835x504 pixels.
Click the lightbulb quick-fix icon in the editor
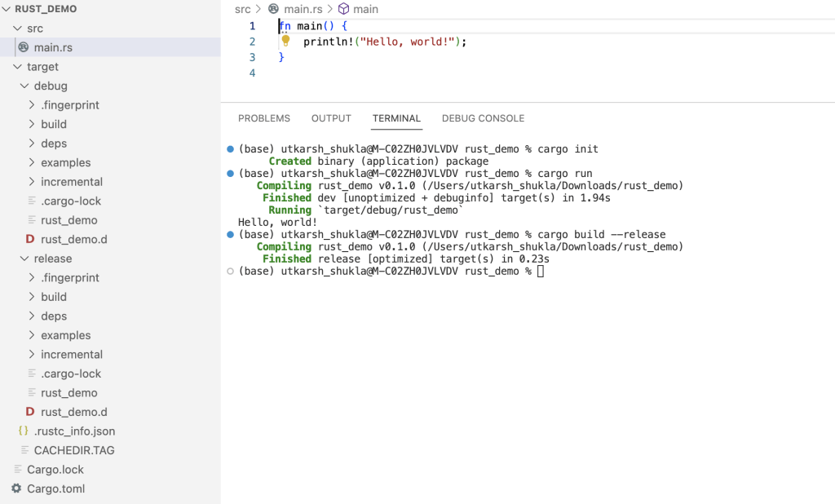(284, 42)
